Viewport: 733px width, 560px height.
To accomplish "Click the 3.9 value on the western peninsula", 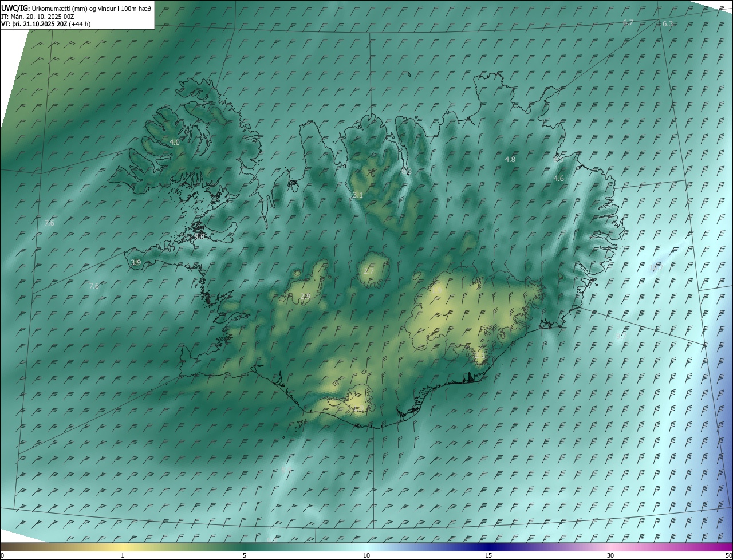I will pyautogui.click(x=136, y=262).
